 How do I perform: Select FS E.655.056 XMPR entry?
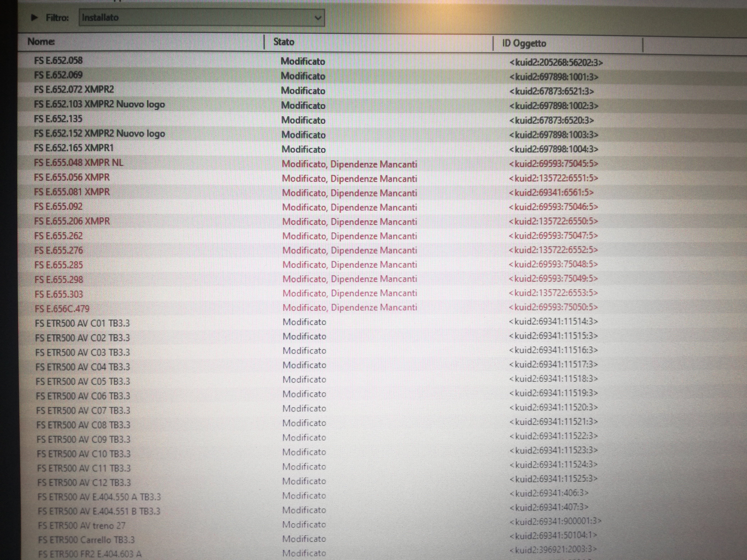pyautogui.click(x=72, y=177)
